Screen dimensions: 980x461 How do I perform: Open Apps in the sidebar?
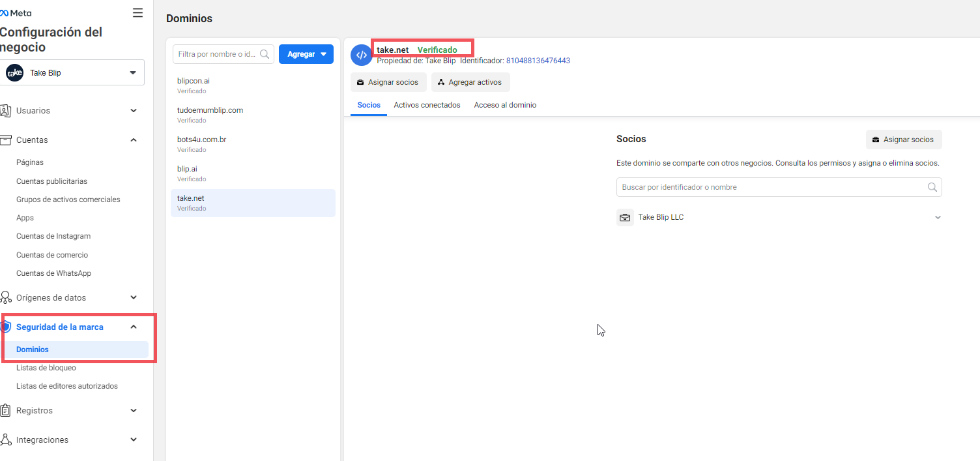tap(25, 218)
